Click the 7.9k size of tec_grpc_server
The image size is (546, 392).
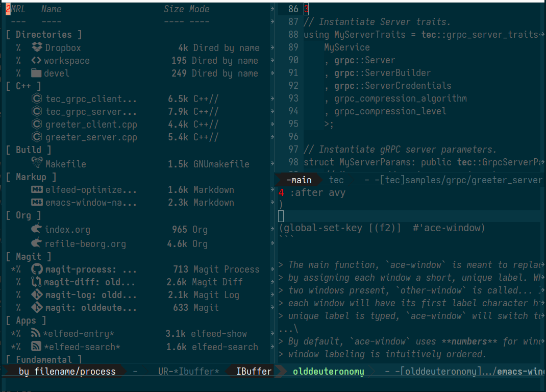click(x=178, y=111)
